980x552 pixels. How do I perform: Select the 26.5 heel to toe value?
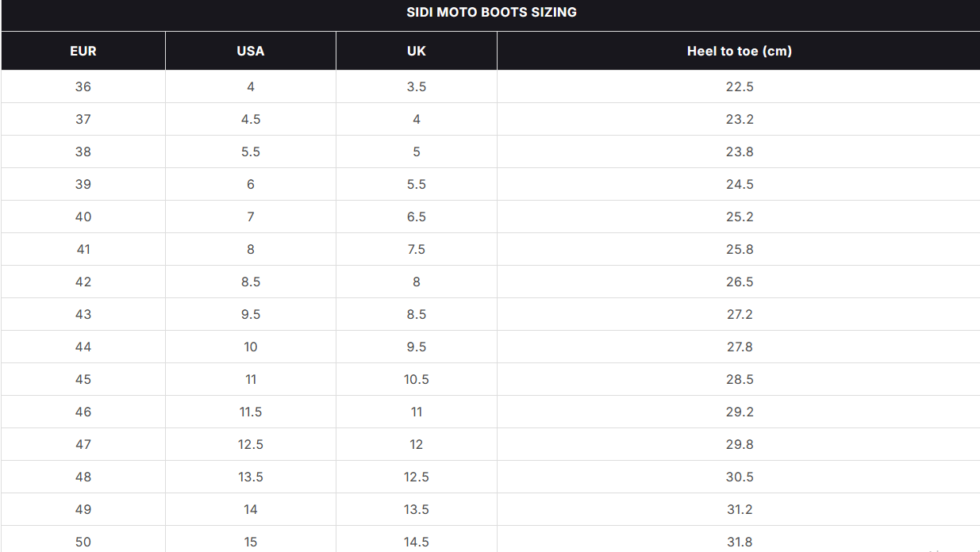[739, 282]
